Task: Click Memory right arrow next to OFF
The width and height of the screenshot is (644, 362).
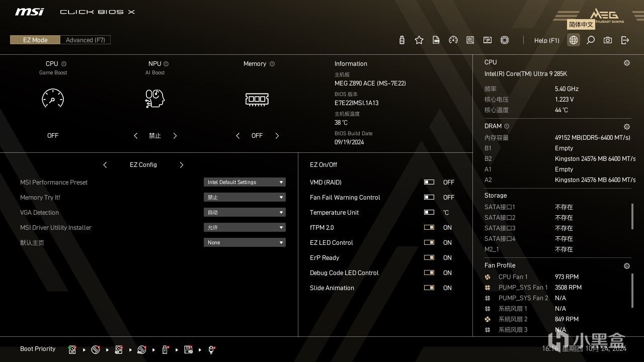Action: (x=277, y=136)
